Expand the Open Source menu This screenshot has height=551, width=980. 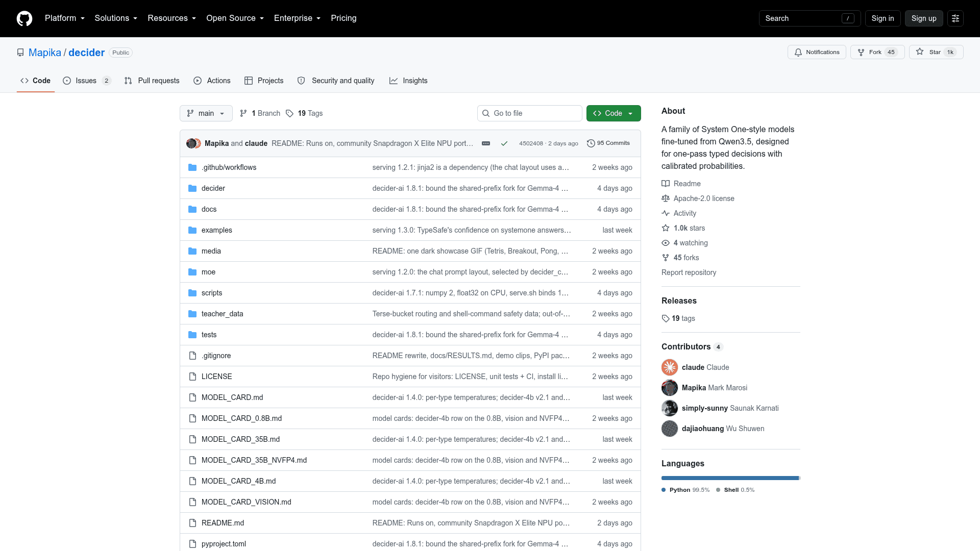point(235,18)
